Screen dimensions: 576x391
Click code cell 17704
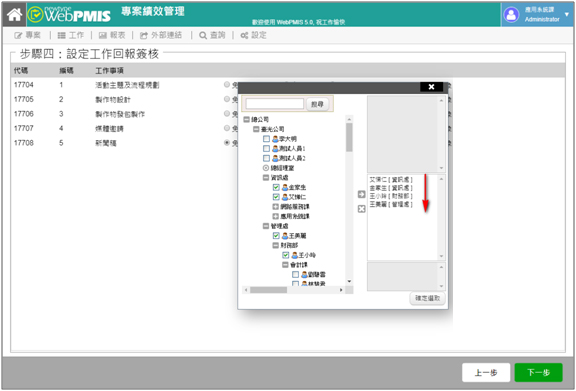tap(24, 85)
